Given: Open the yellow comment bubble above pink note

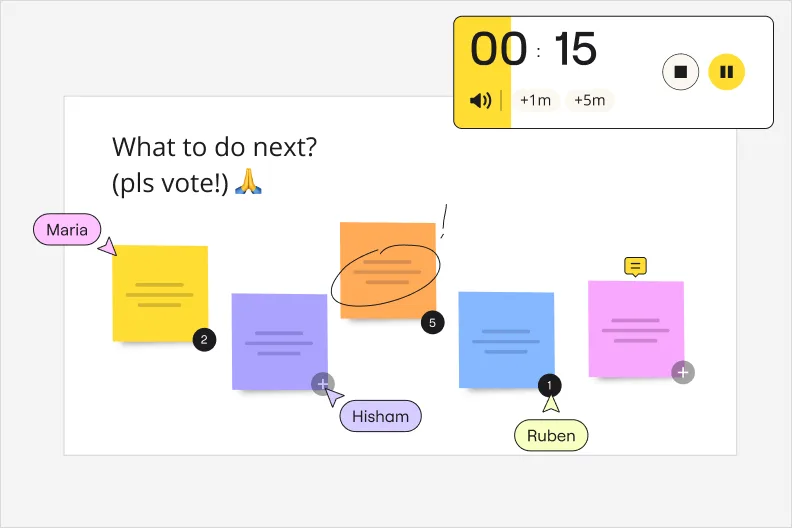Looking at the screenshot, I should (635, 266).
